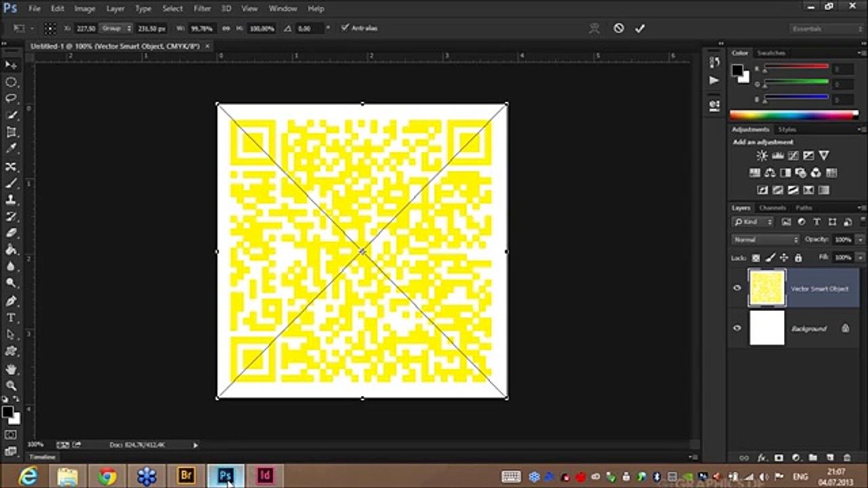Screen dimensions: 868x488
Task: Open Chrome from the taskbar
Action: coord(107,476)
